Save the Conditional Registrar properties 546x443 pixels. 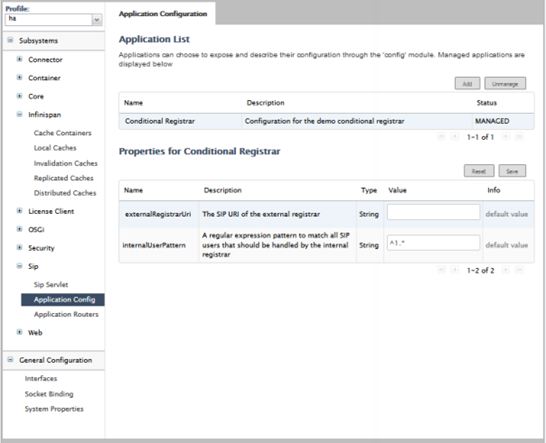[x=512, y=171]
